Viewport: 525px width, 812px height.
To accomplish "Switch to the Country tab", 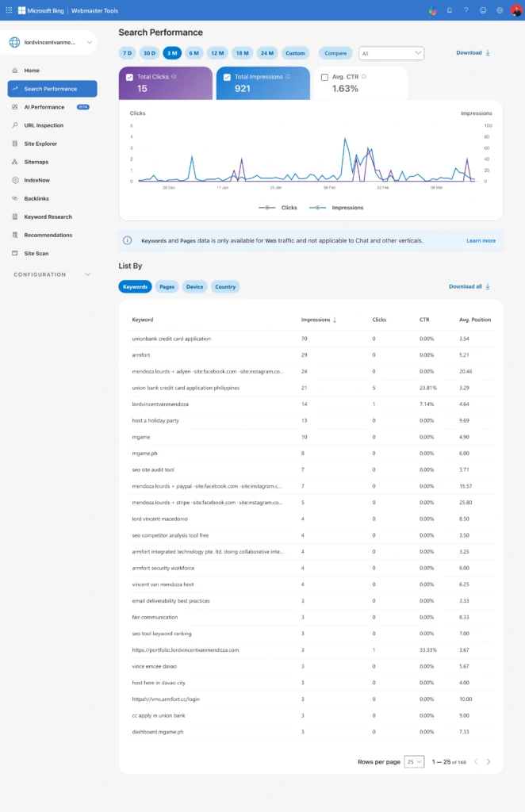I will click(x=225, y=286).
